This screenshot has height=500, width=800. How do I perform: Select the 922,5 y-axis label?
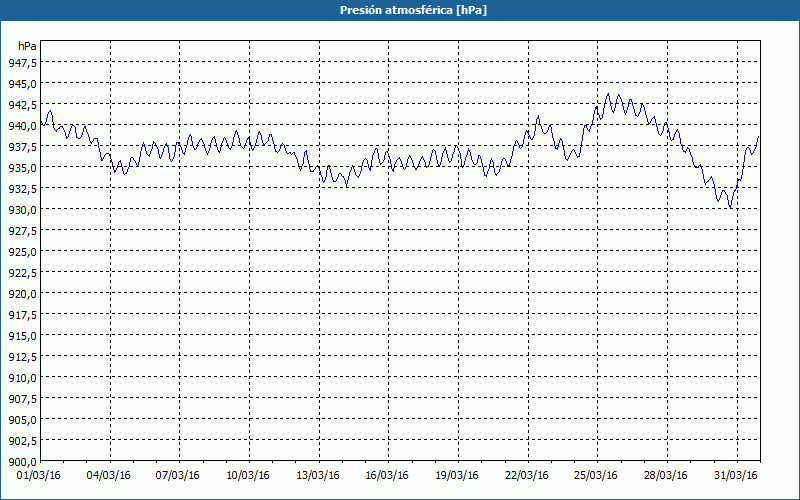(22, 272)
